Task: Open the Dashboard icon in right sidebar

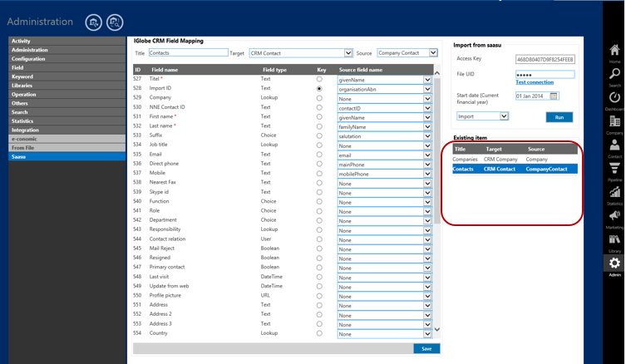Action: [614, 97]
